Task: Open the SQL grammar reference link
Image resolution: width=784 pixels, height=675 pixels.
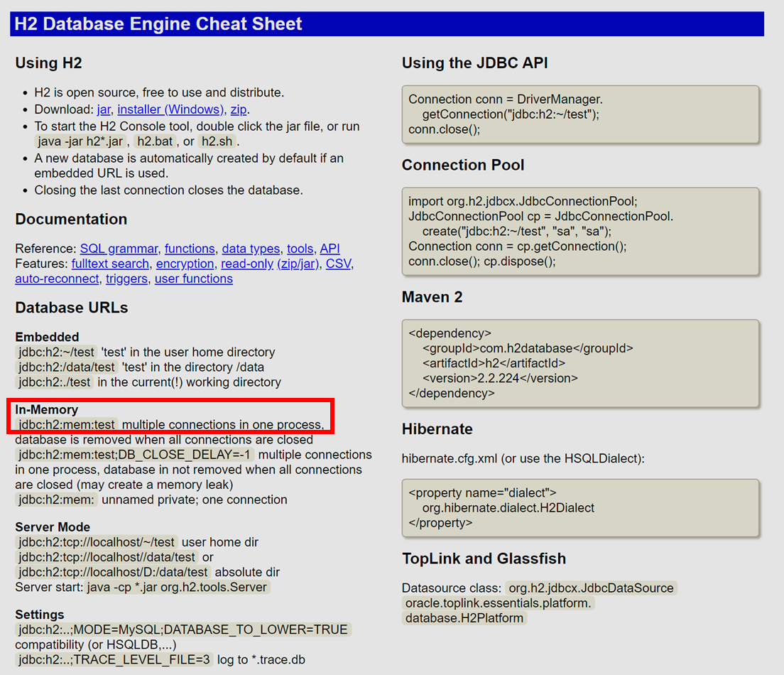Action: (119, 249)
